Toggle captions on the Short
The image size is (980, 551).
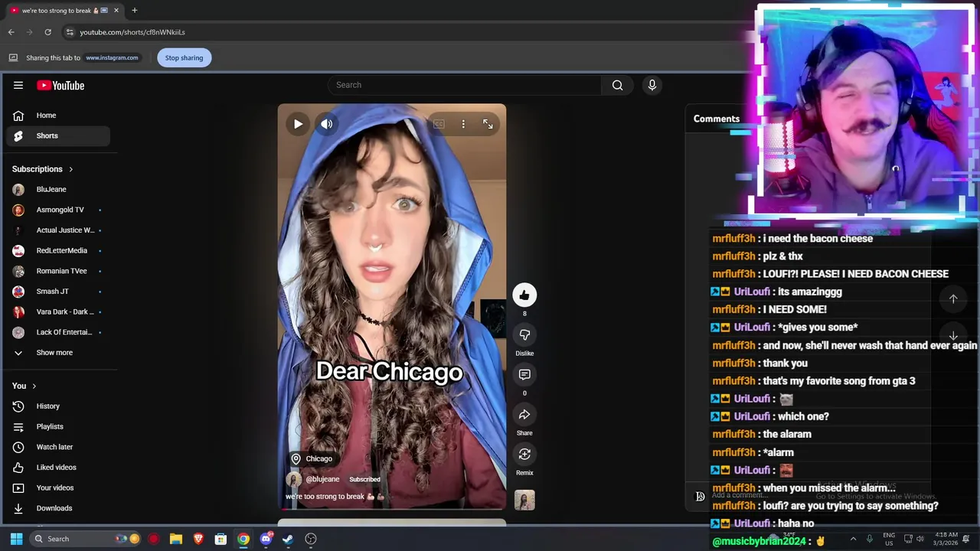439,124
